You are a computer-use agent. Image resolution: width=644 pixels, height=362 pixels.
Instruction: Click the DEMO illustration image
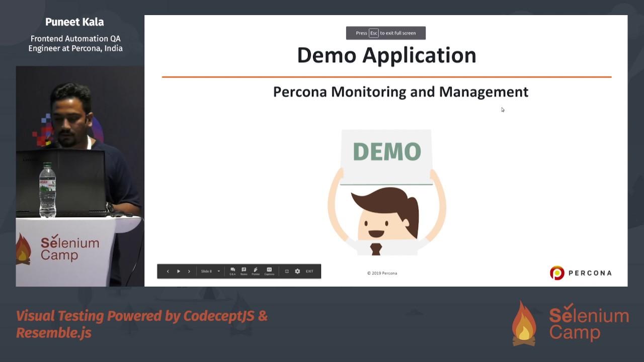(386, 192)
